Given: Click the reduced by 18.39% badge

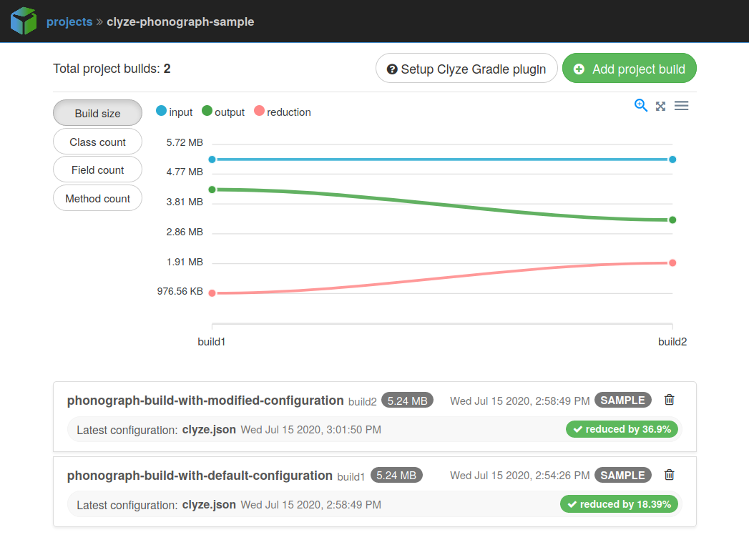Looking at the screenshot, I should 619,504.
